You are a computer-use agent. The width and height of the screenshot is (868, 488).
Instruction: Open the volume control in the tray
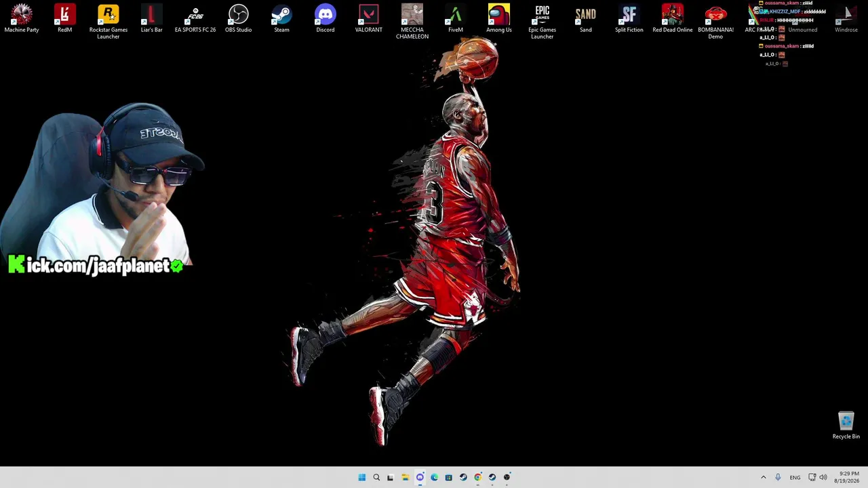[823, 477]
